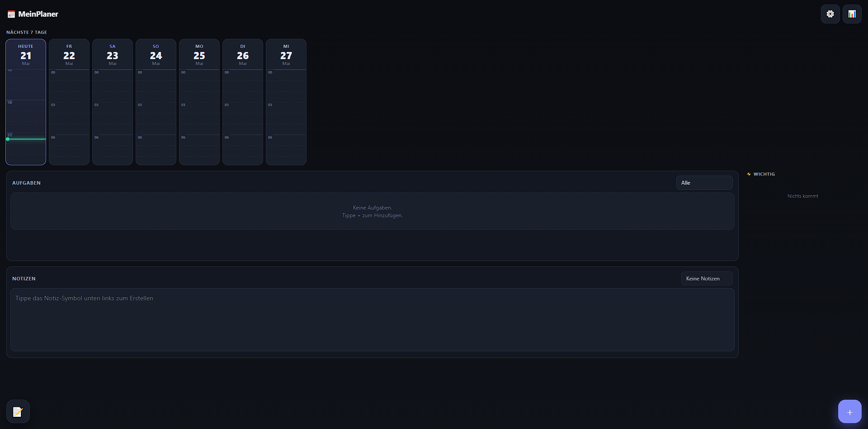The width and height of the screenshot is (868, 429).
Task: Open settings via the gear icon
Action: tap(830, 14)
